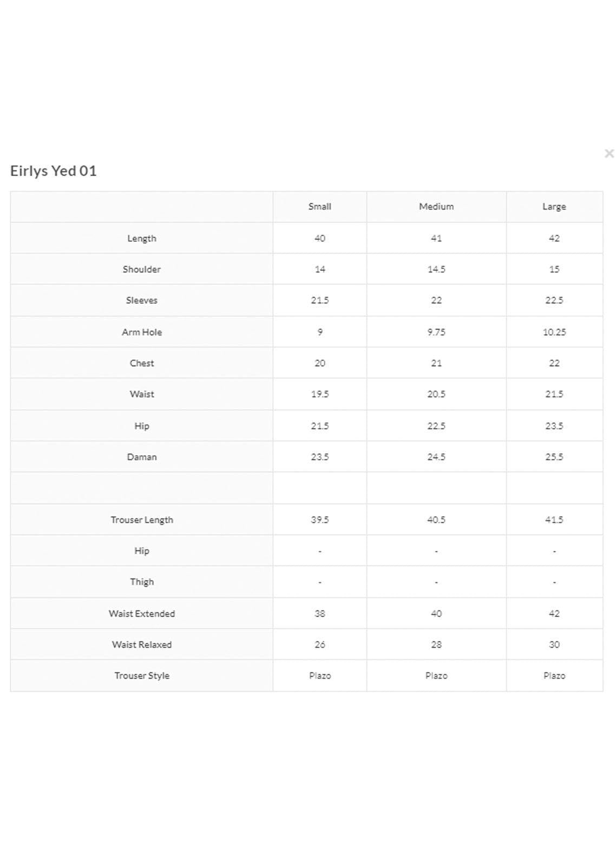Screen dimensions: 616x858
Task: Click the Thigh row label
Action: (142, 582)
